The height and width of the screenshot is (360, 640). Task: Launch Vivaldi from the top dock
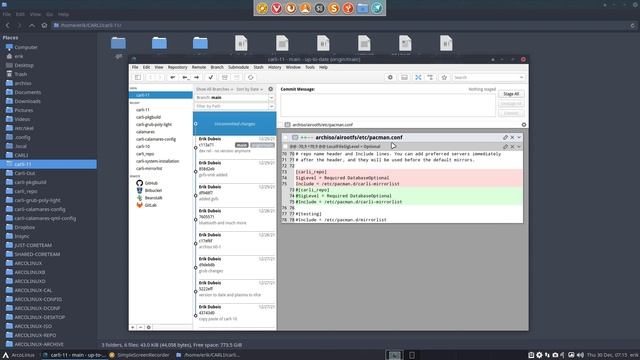[x=276, y=8]
